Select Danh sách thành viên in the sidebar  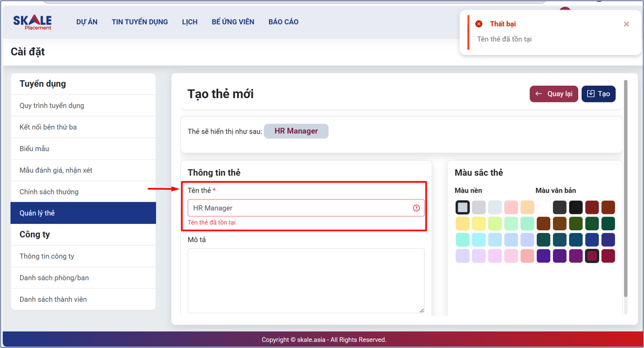(x=53, y=299)
